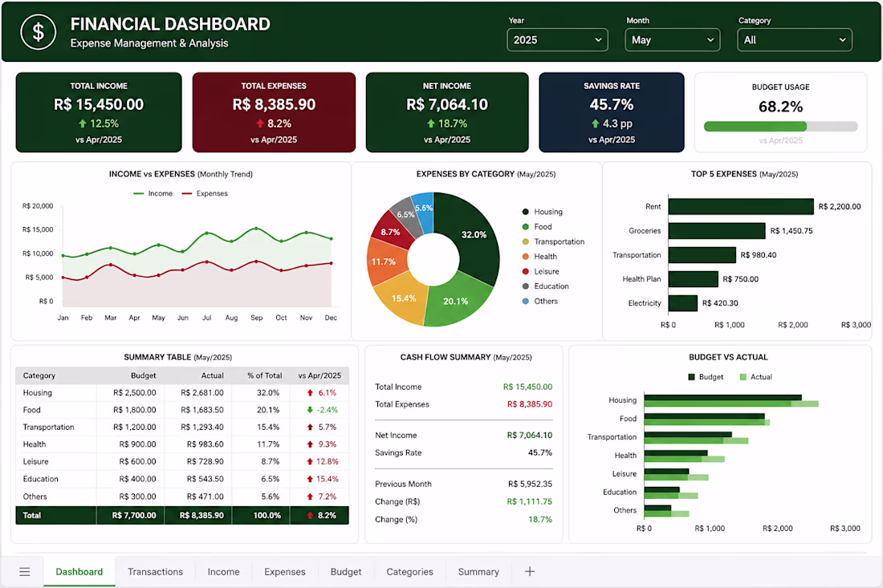Click the Net Income card
This screenshot has width=883, height=588.
tap(447, 112)
